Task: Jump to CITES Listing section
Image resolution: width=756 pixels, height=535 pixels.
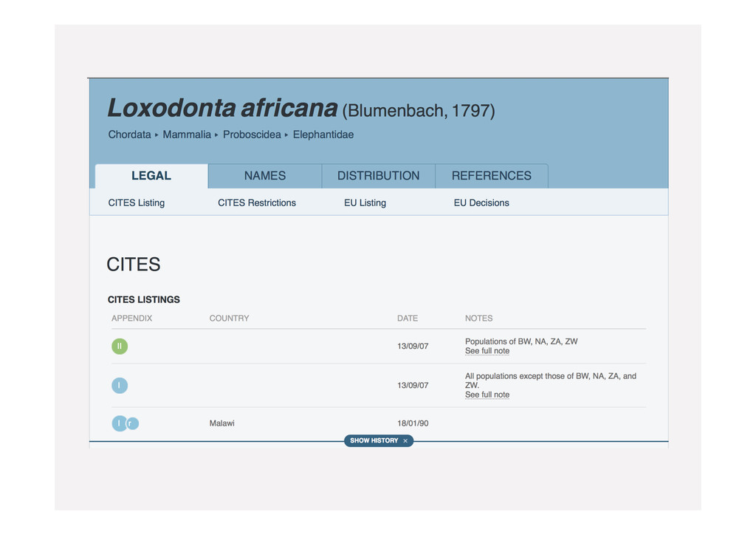Action: (x=137, y=202)
